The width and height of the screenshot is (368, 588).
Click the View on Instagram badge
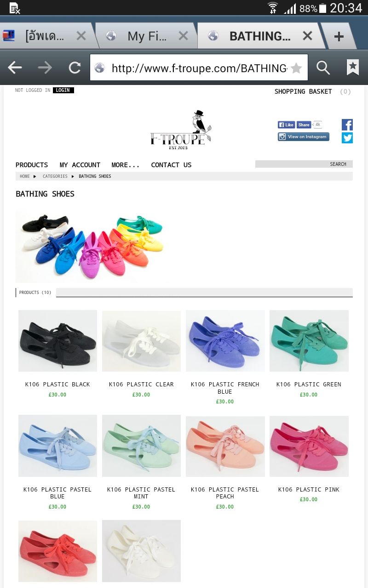coord(304,136)
